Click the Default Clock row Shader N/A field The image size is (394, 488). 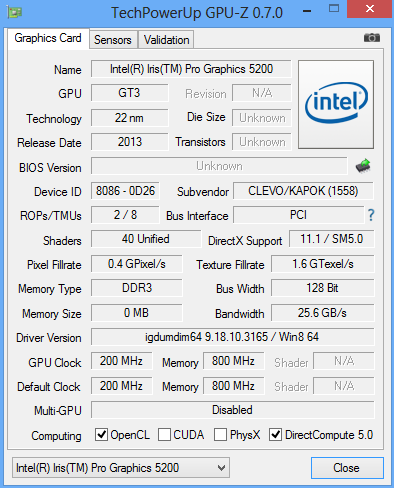tap(344, 386)
